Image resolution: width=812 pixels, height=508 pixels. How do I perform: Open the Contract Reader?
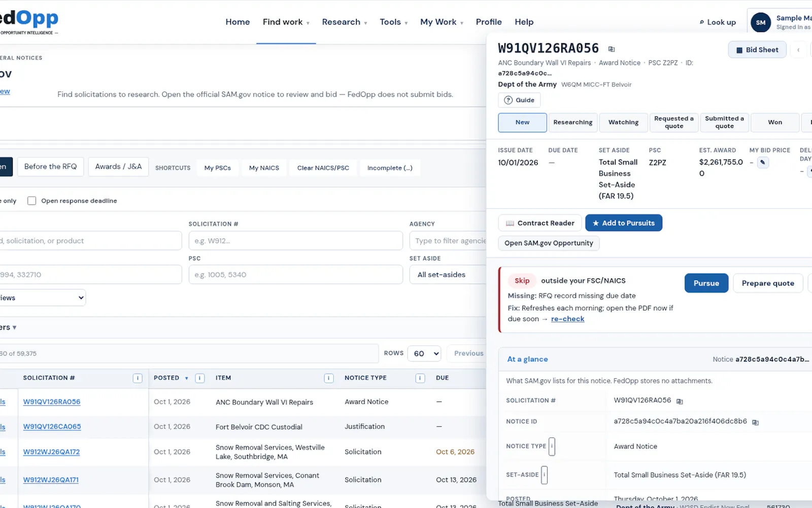540,223
